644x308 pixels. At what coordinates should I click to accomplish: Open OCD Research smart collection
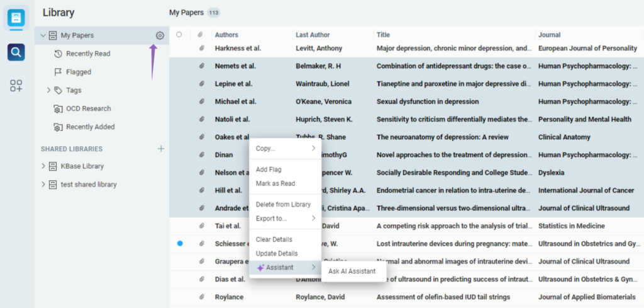(88, 108)
